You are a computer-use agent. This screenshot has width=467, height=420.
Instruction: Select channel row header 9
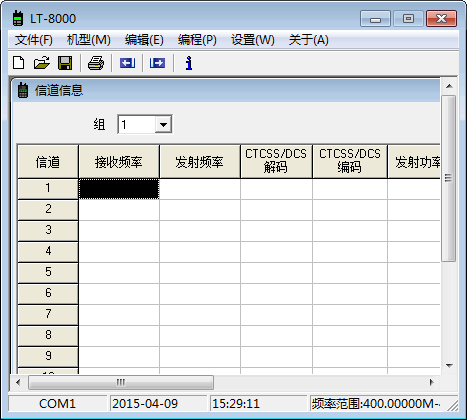pos(48,357)
